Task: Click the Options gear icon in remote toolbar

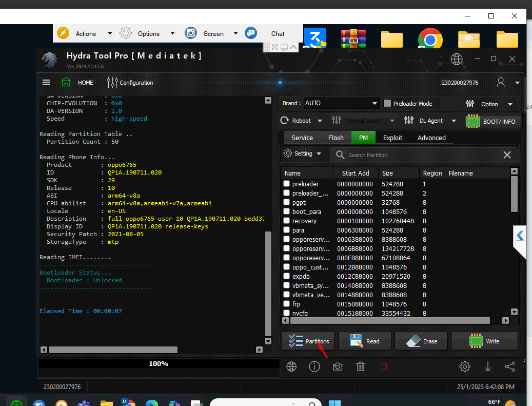Action: [126, 33]
